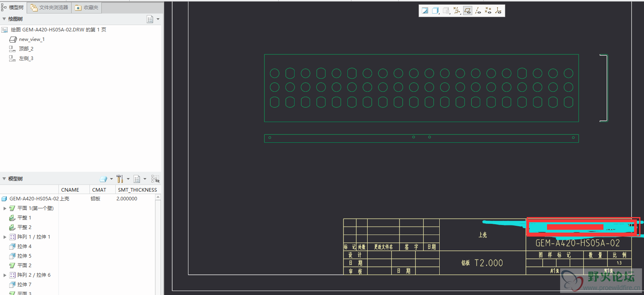Select the drawing sheet GEM-A420-HS05A-02.DRW node
644x295 pixels.
click(x=54, y=30)
